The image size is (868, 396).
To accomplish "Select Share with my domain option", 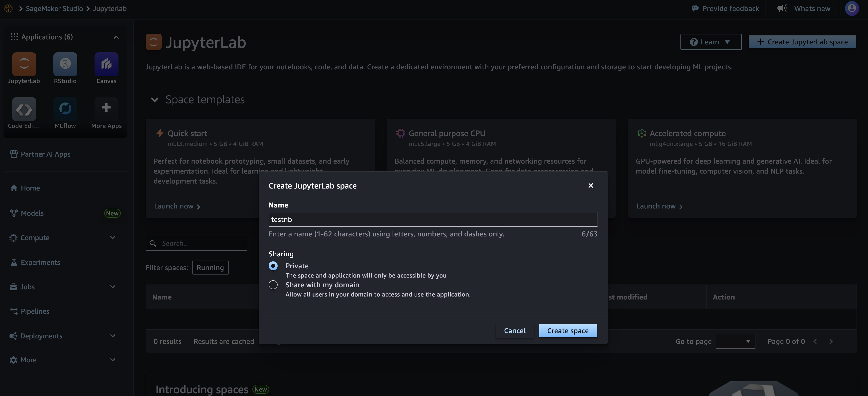I will 273,285.
